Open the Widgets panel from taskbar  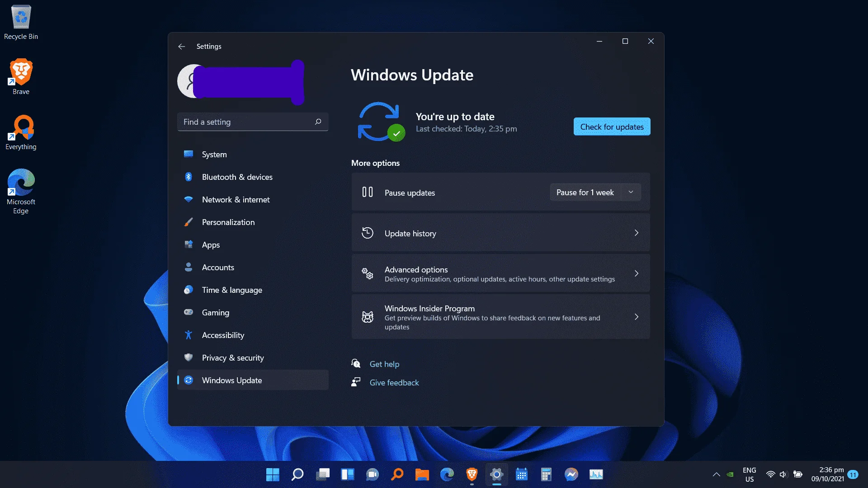(x=348, y=474)
